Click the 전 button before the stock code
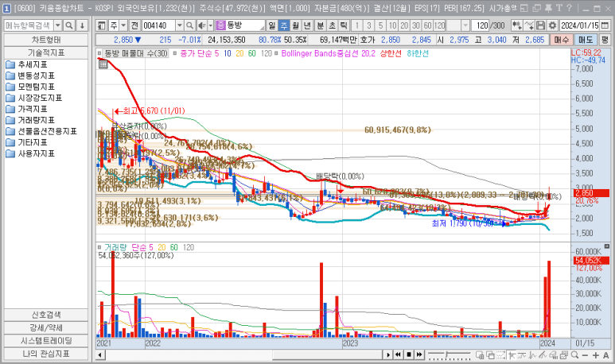The height and width of the screenshot is (364, 615). (135, 26)
